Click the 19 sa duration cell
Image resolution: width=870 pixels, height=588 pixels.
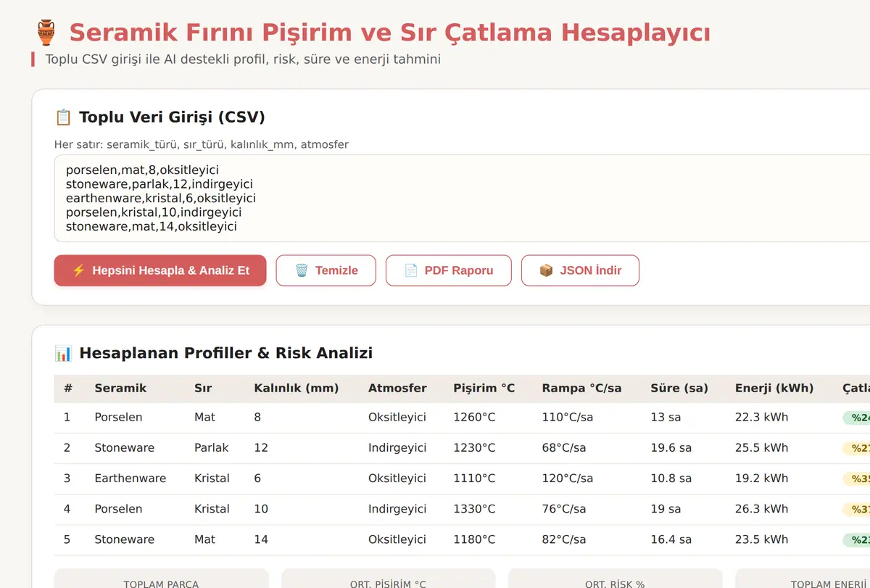tap(666, 509)
